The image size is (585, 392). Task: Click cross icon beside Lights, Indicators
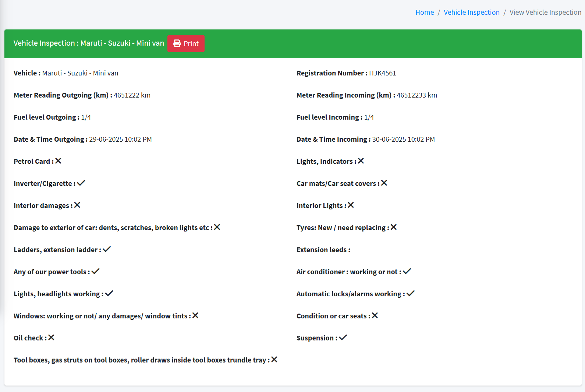click(361, 161)
